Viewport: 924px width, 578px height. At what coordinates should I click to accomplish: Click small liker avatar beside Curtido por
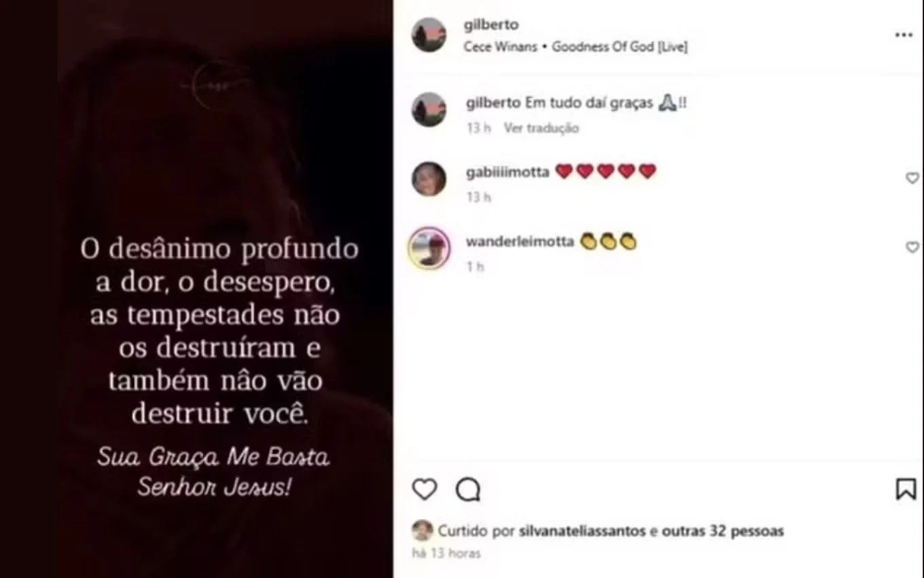click(423, 530)
